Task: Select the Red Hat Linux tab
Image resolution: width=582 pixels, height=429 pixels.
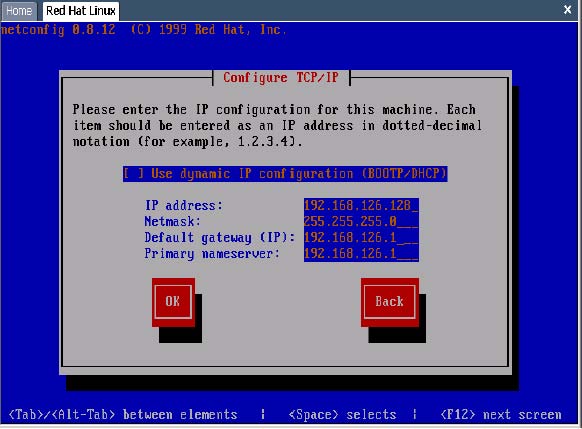Action: (x=81, y=11)
